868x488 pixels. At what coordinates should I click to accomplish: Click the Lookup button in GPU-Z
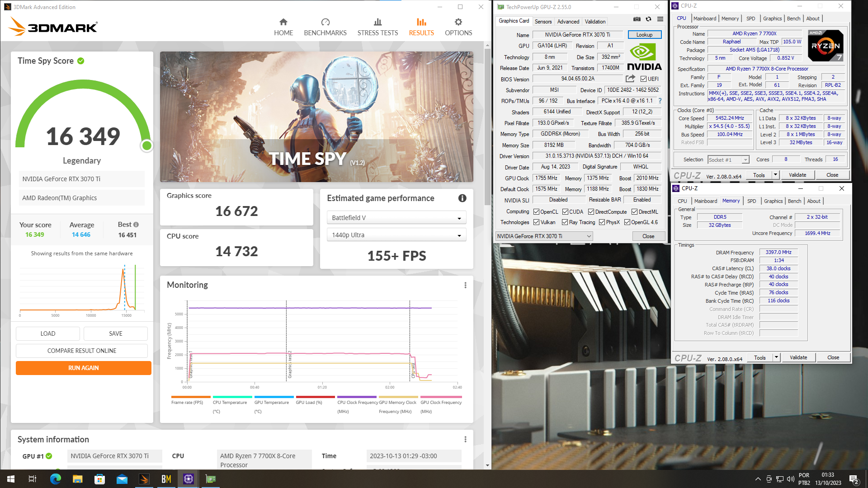(644, 35)
